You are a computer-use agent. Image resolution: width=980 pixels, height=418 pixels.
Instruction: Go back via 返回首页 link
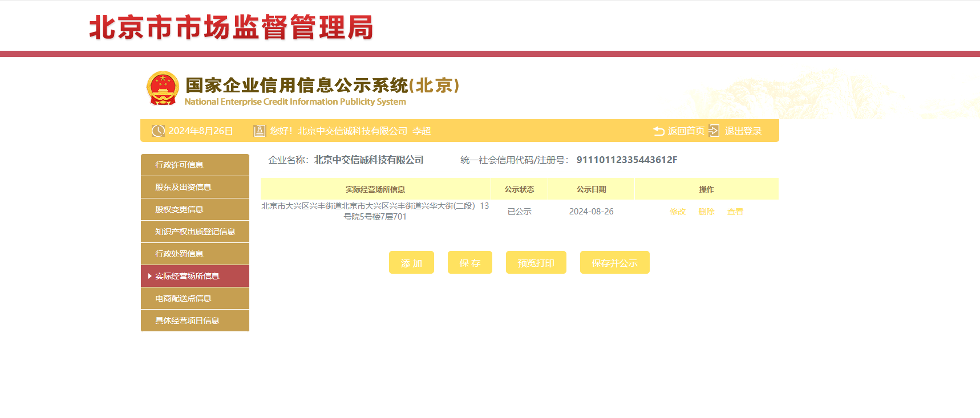[x=686, y=131]
